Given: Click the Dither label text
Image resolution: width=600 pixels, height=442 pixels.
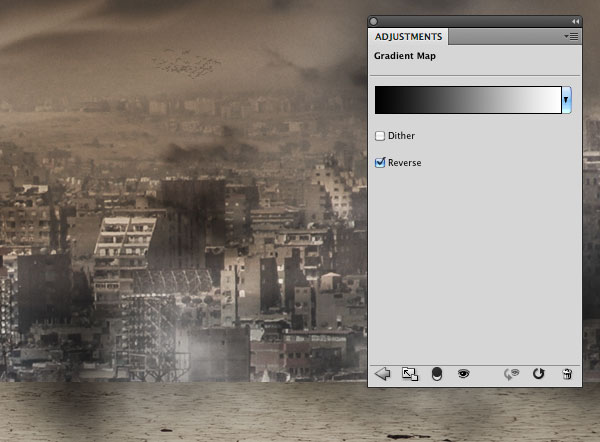Looking at the screenshot, I should pyautogui.click(x=401, y=136).
